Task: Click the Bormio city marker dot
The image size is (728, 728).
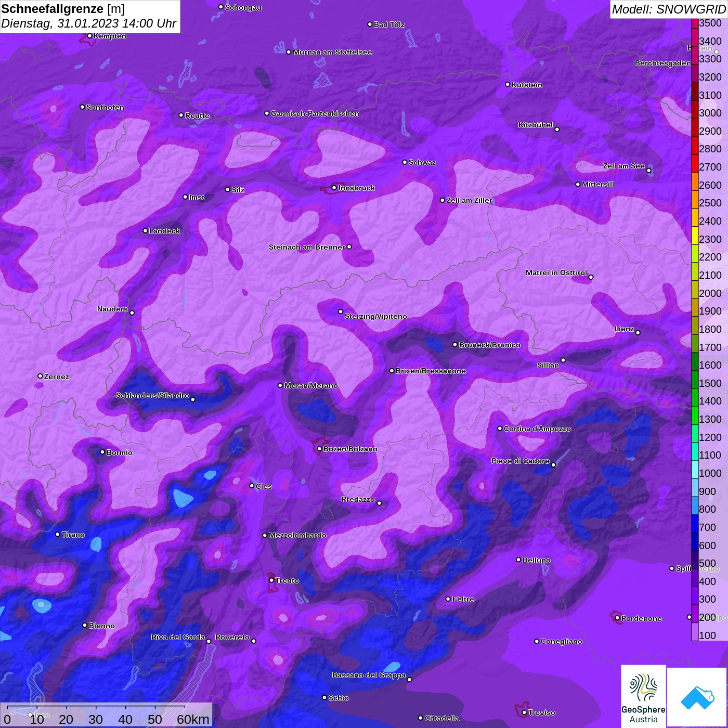Action: (102, 452)
